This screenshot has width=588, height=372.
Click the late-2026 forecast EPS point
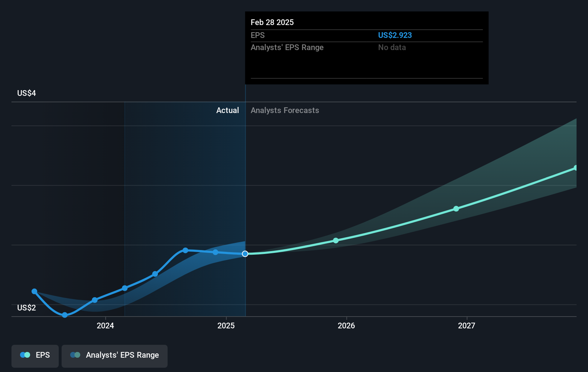click(456, 209)
